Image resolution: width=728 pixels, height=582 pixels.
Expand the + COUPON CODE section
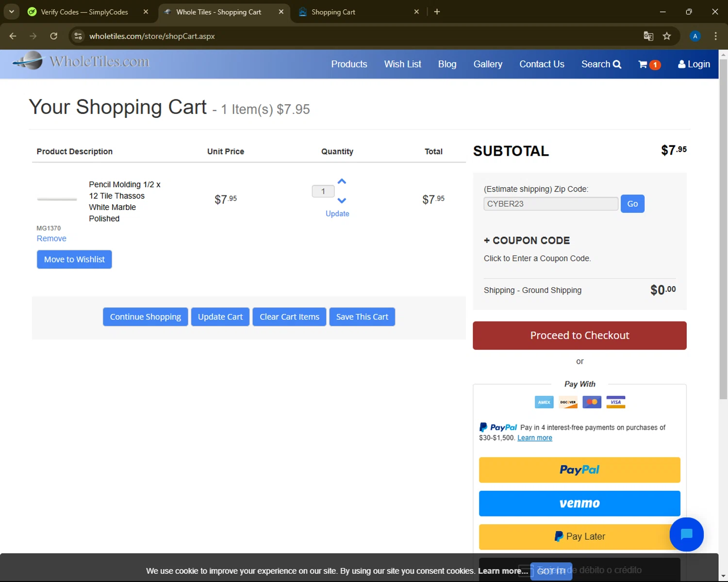click(x=527, y=241)
